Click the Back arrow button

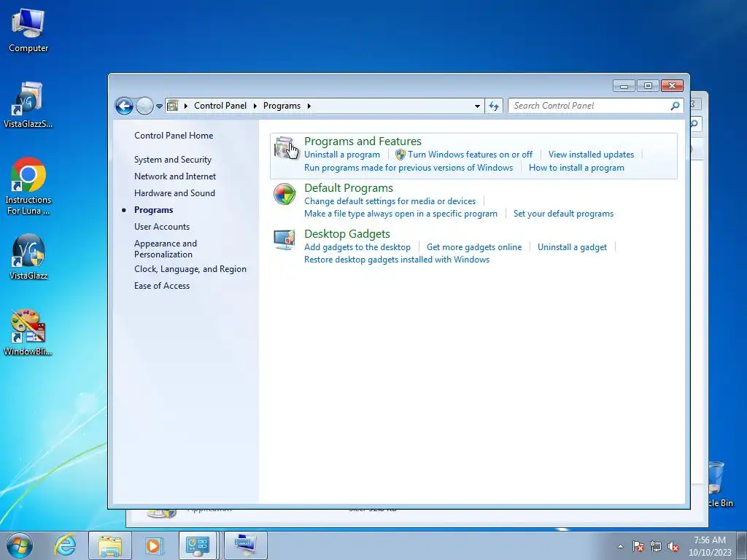(x=124, y=106)
